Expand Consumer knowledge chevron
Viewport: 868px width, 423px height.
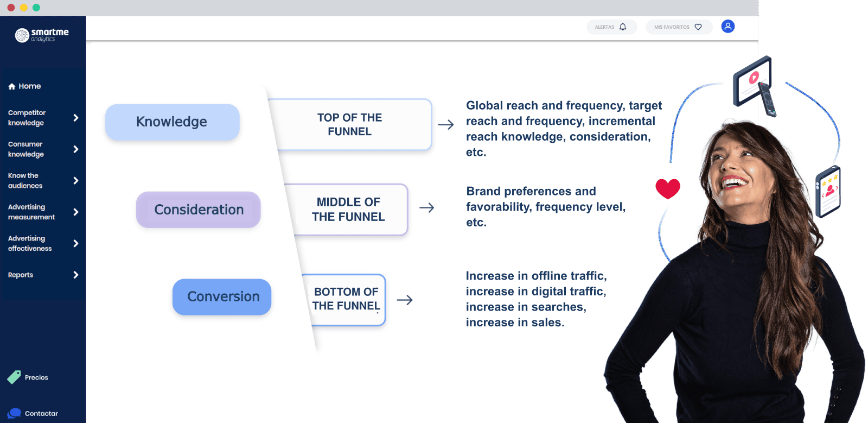[x=76, y=149]
